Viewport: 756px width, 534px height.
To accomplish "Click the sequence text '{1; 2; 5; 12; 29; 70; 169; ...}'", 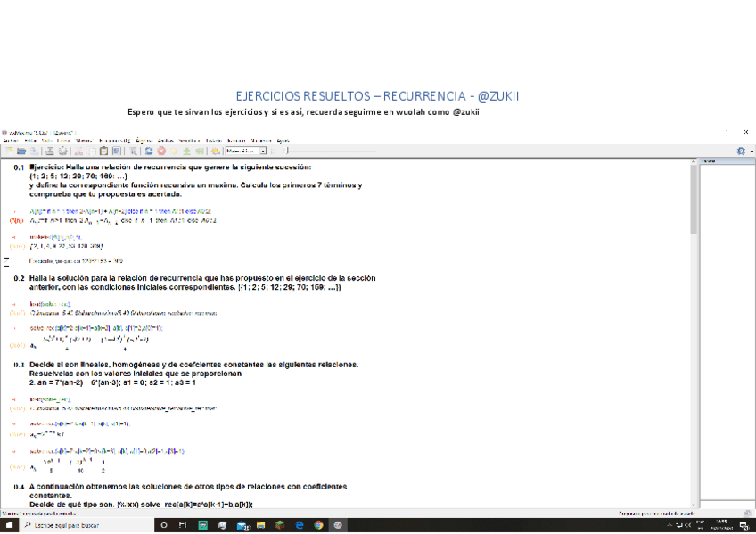I will pos(78,176).
